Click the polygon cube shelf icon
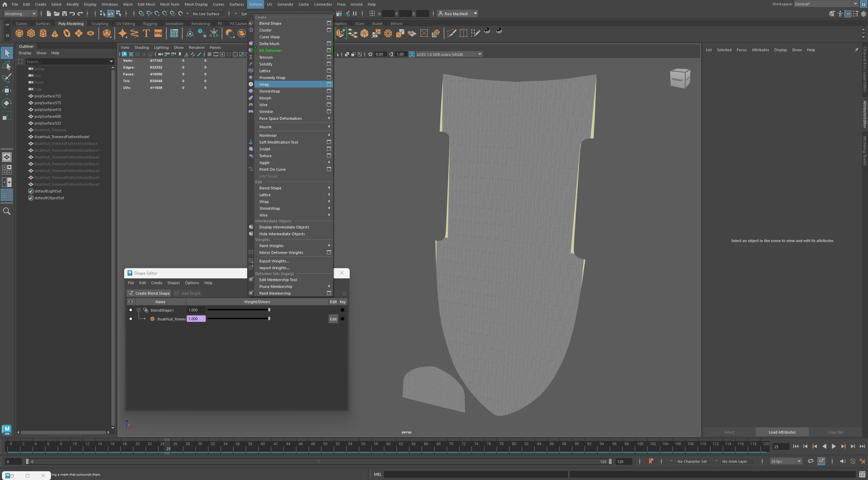Viewport: 868px width, 480px height. tap(31, 33)
